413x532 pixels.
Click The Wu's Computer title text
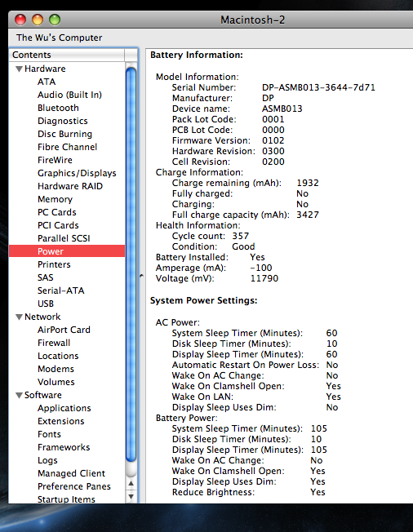tap(59, 38)
